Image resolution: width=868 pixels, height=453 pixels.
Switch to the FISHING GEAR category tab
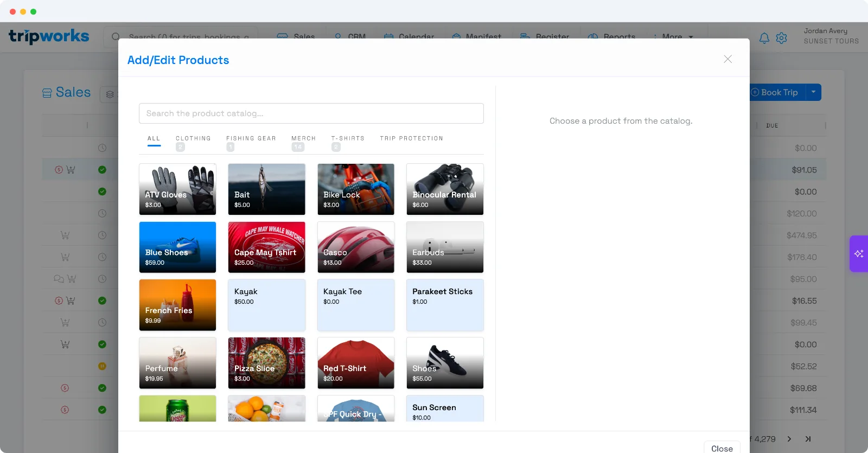click(251, 143)
